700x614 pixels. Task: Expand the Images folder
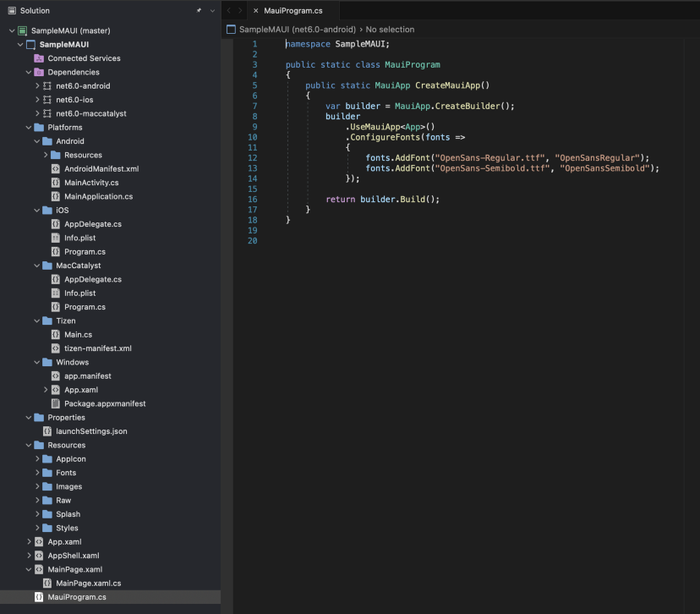click(x=37, y=487)
